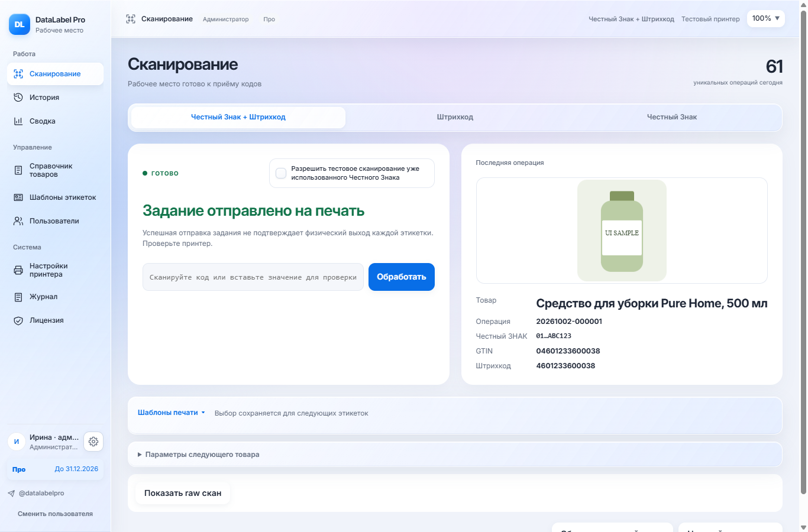This screenshot has height=532, width=808.
Task: Open Журнал in the sidebar
Action: pyautogui.click(x=56, y=297)
